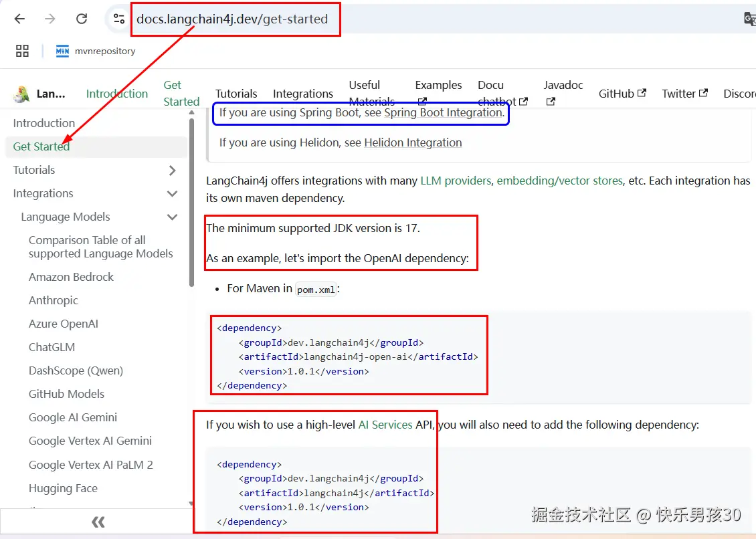This screenshot has height=539, width=756.
Task: Open Tutorials in top navbar
Action: pos(235,94)
